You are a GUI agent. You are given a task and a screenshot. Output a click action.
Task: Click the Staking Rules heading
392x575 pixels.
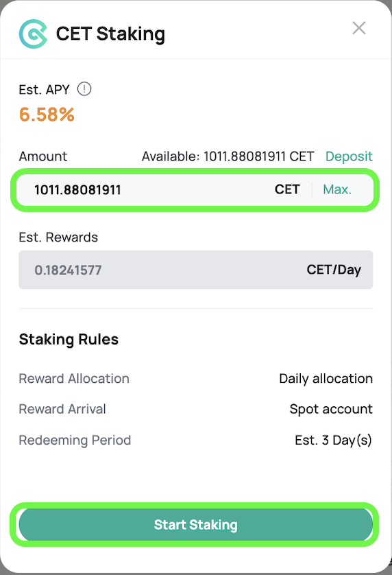coord(69,339)
